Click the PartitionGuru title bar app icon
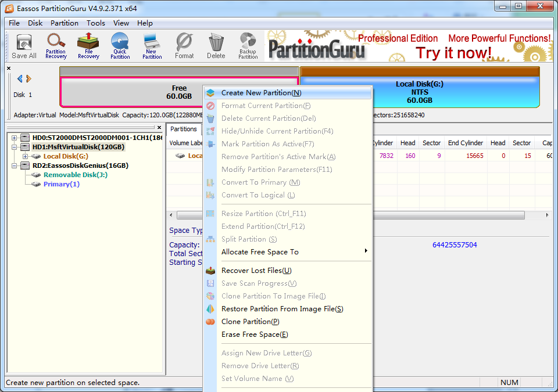 click(9, 8)
